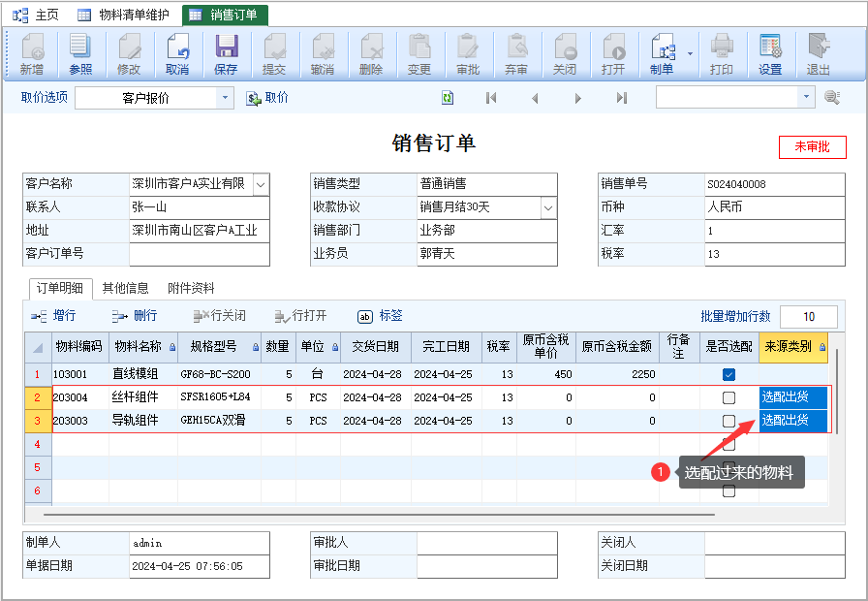Screen dimensions: 868x601
Task: Open the 客户报价 pricing option dropdown
Action: click(225, 98)
